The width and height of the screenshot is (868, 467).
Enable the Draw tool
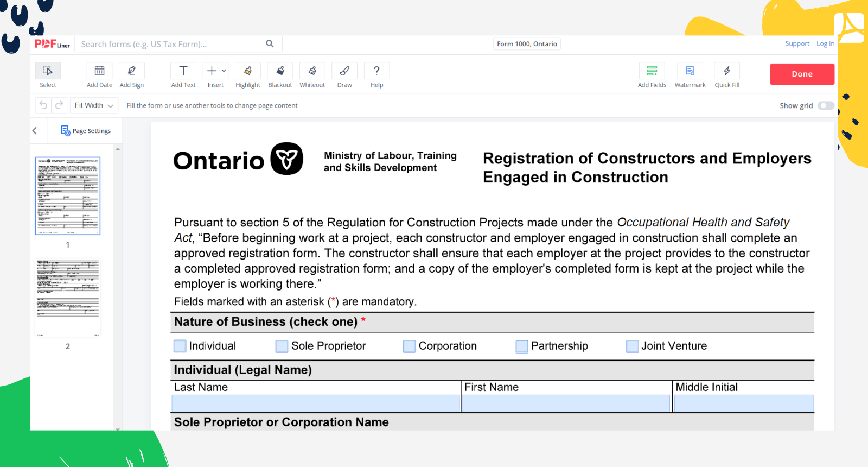pos(344,71)
